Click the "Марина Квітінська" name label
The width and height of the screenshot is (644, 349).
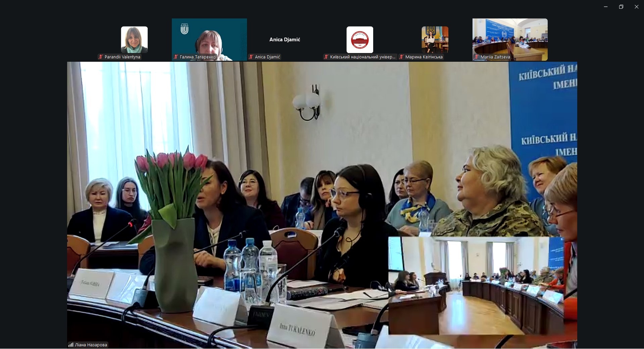coord(424,57)
